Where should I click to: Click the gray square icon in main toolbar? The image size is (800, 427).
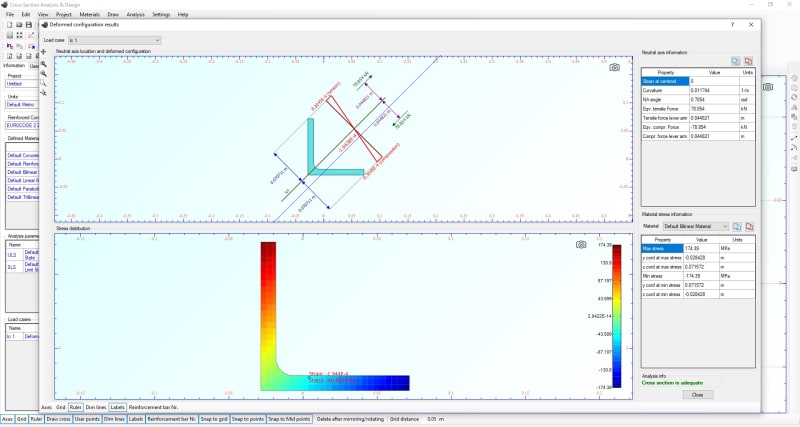[x=9, y=35]
